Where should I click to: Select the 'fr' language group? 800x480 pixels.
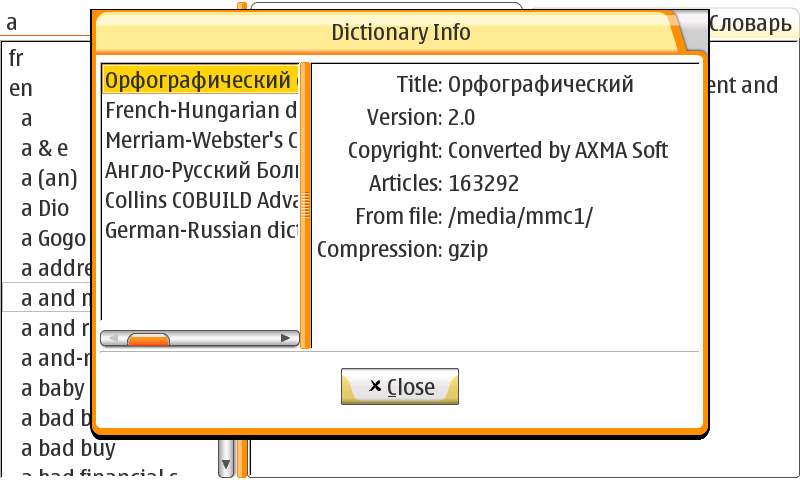(16, 59)
